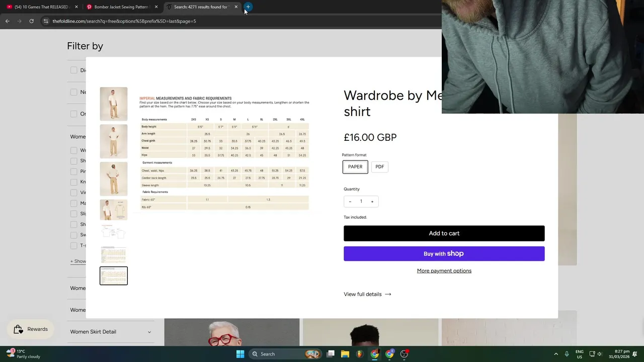644x362 pixels.
Task: Open the Windows Start menu
Action: (240, 354)
